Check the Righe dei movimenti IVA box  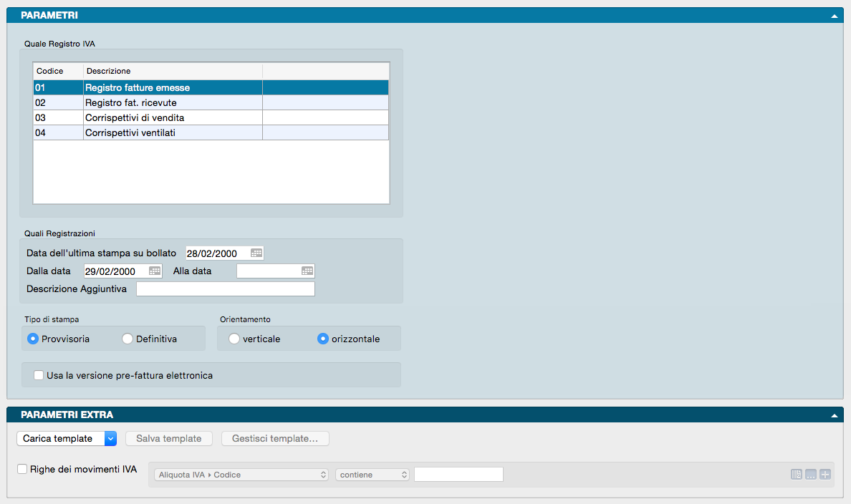click(x=22, y=470)
